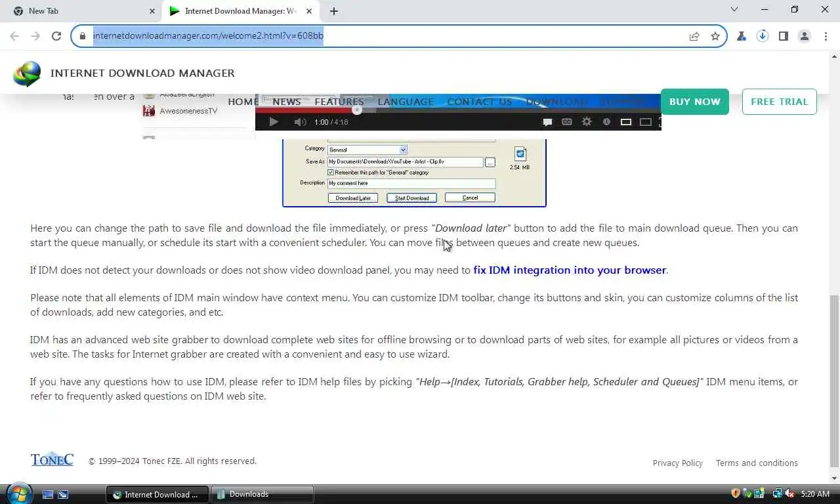Screen dimensions: 840x504
Task: Reload the page with refresh icon
Action: [56, 36]
